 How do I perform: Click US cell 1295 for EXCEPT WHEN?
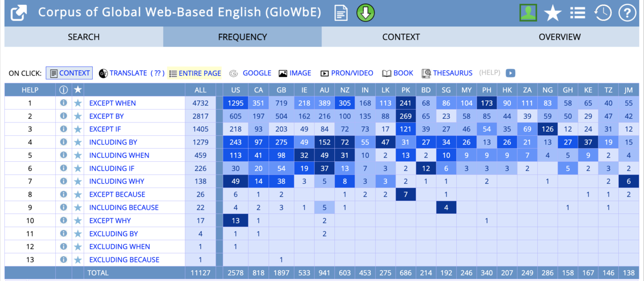235,103
